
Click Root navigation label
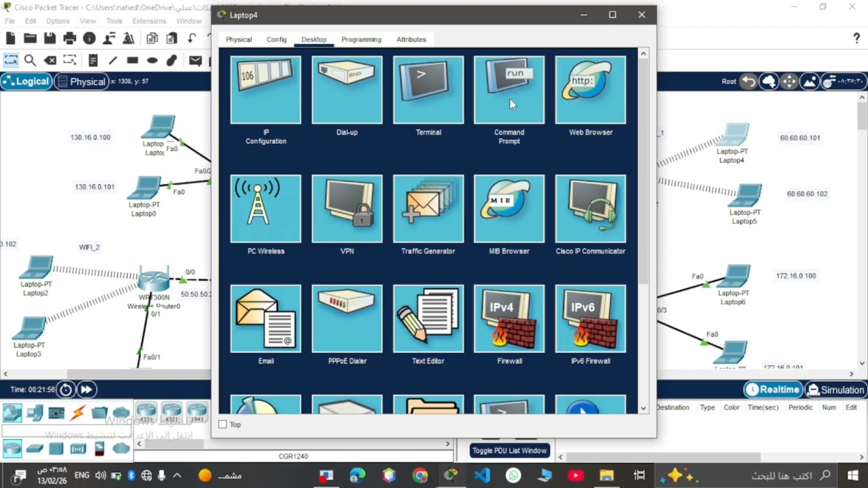729,81
